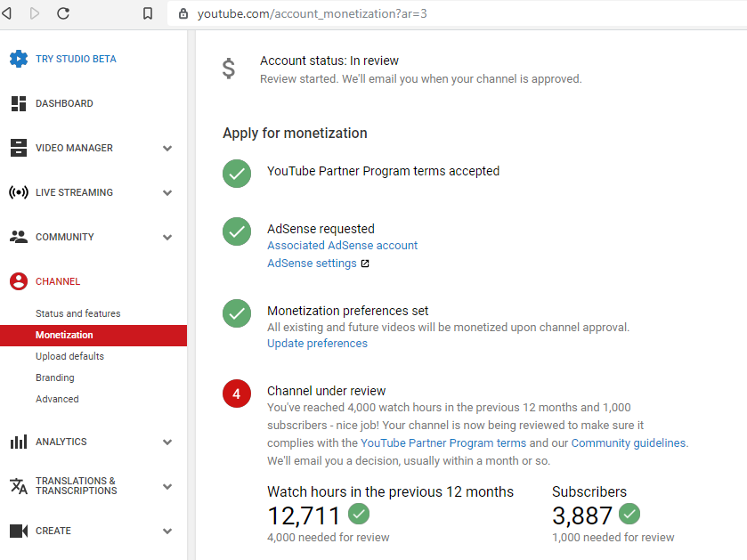Expand the Video Manager section chevron
Image resolution: width=747 pixels, height=560 pixels.
pyautogui.click(x=167, y=148)
